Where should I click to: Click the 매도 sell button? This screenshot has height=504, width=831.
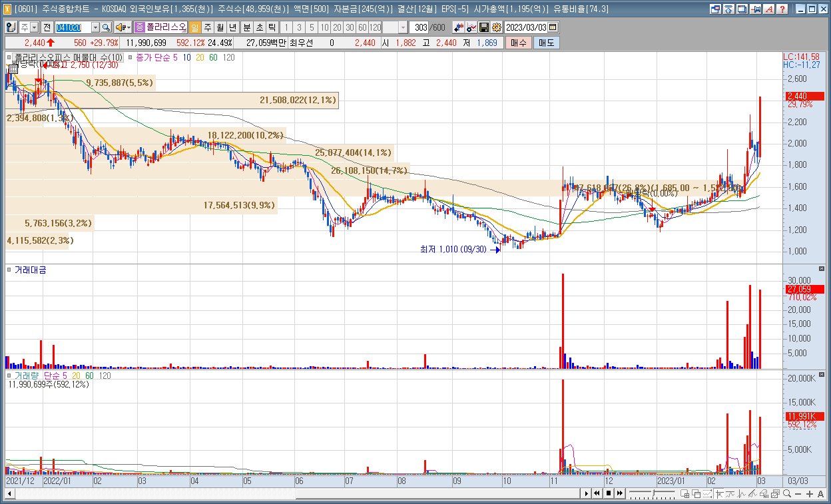coord(546,43)
